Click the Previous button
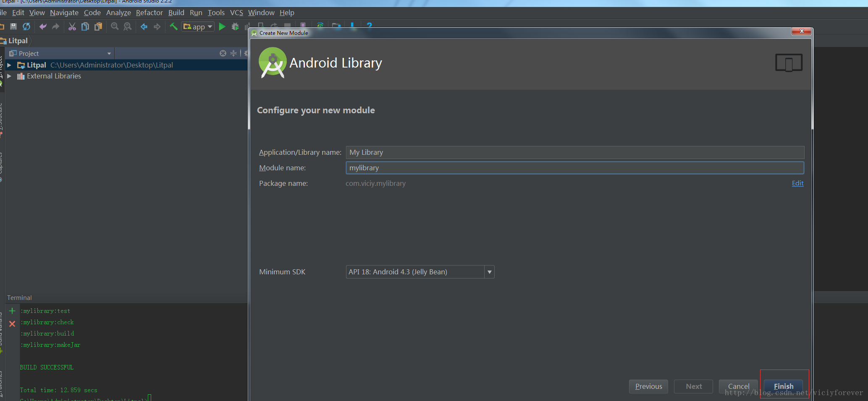Image resolution: width=868 pixels, height=401 pixels. click(648, 386)
